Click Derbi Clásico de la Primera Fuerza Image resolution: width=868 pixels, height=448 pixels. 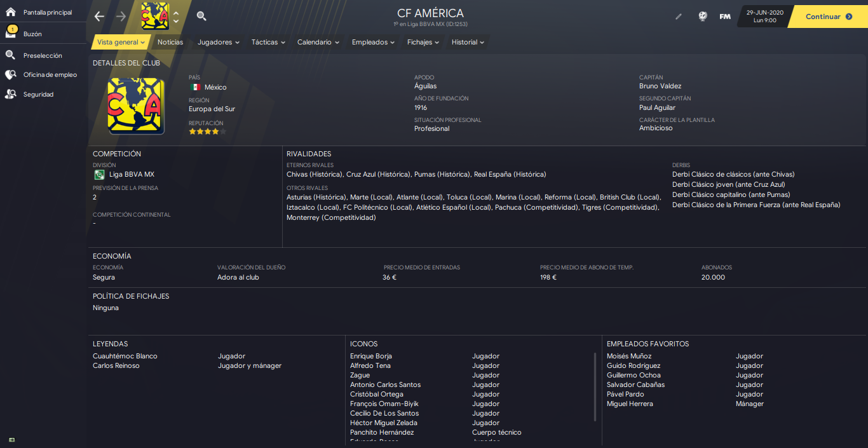756,205
